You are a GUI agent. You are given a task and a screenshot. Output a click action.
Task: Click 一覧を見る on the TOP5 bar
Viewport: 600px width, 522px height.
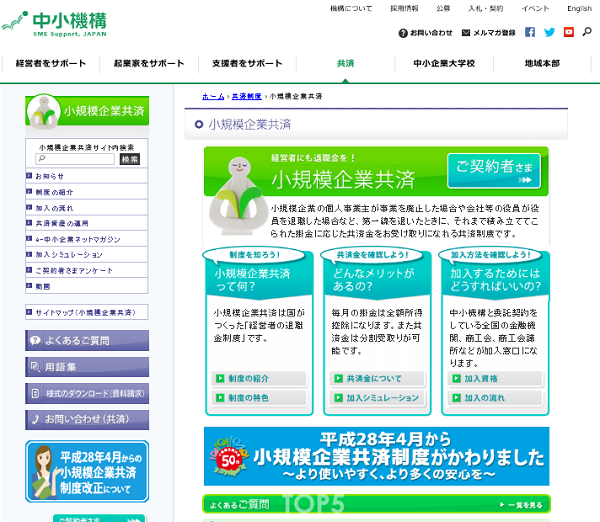click(522, 505)
